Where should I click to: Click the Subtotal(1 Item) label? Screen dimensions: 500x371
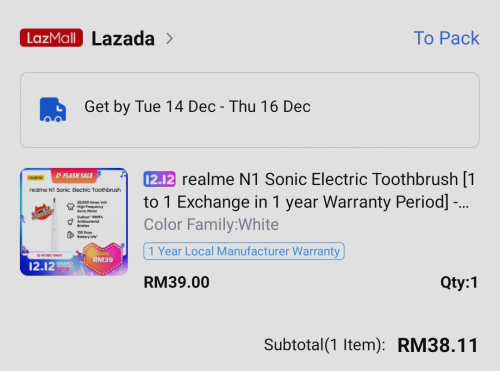[324, 345]
